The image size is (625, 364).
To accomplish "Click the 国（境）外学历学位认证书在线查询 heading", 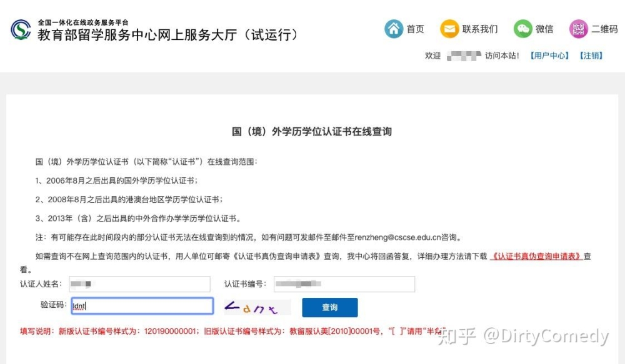I will (312, 132).
